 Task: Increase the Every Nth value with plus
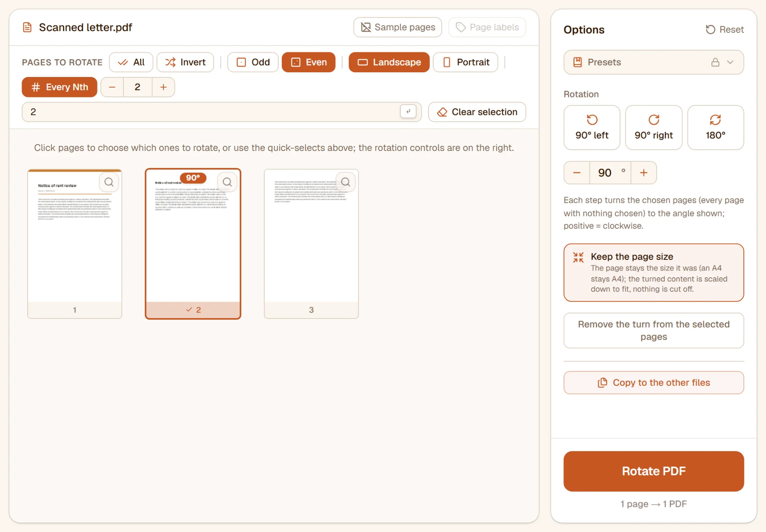(x=163, y=87)
